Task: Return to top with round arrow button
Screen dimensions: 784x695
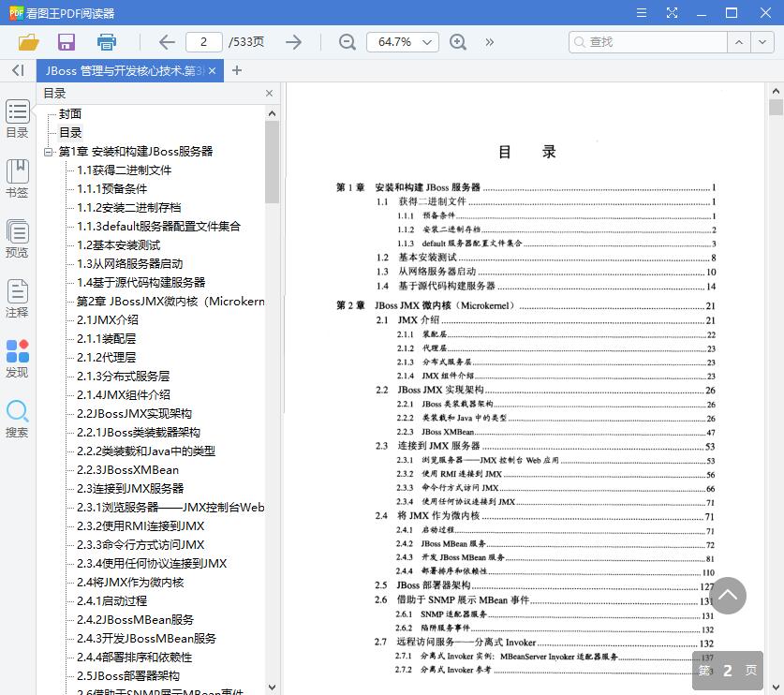Action: click(x=728, y=596)
